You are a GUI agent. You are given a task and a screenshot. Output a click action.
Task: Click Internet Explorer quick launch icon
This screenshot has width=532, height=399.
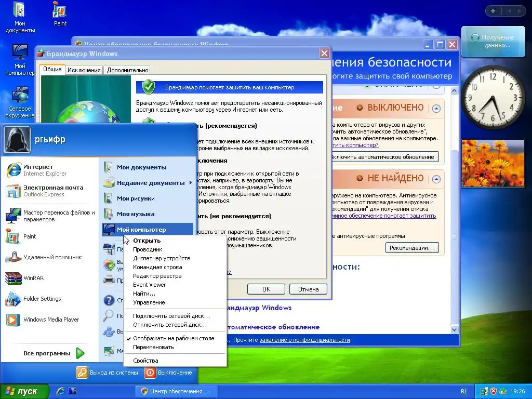point(61,391)
